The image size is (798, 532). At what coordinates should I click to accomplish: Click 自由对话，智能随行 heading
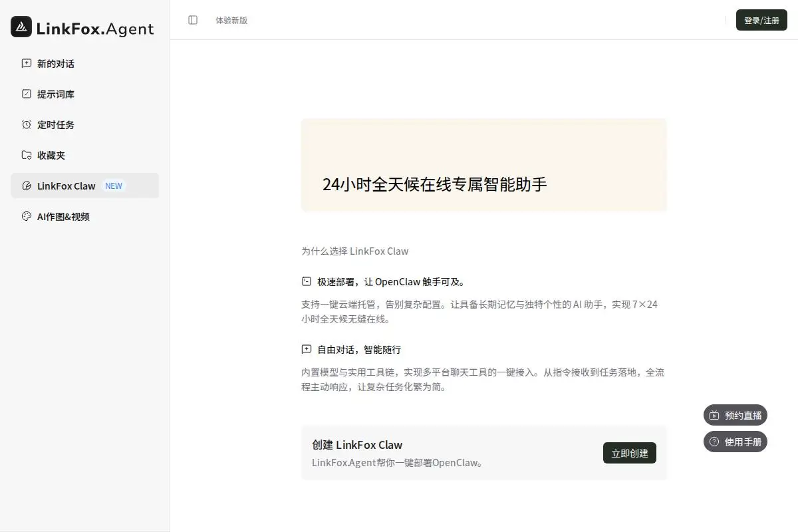click(x=359, y=350)
